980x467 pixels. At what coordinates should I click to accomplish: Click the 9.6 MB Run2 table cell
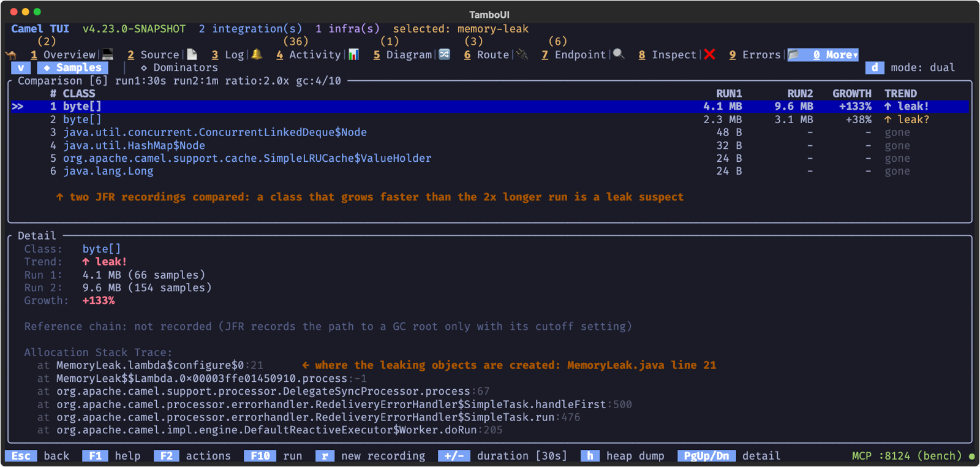click(x=794, y=106)
